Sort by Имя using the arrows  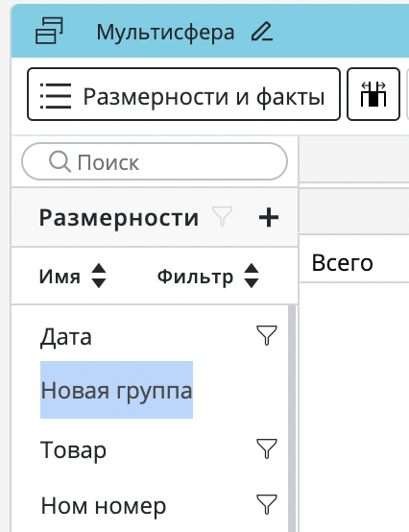[99, 276]
